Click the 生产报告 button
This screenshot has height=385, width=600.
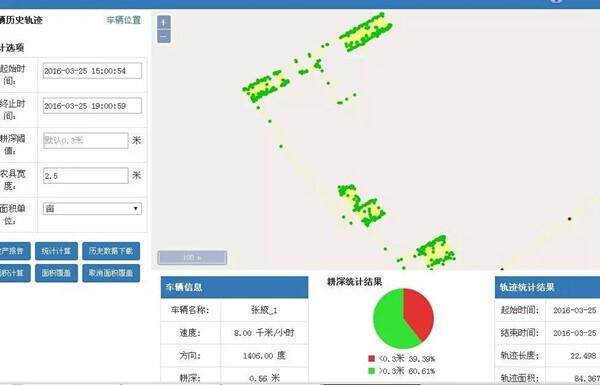tap(14, 251)
